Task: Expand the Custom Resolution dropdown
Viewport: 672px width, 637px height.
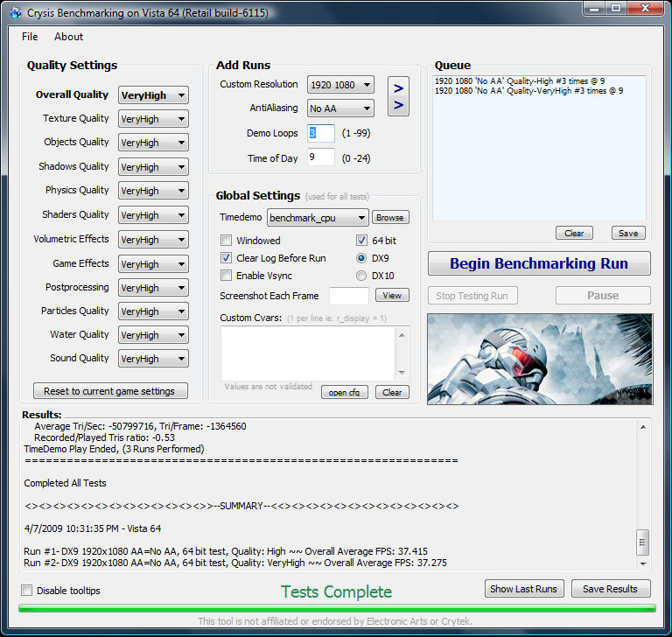Action: click(340, 85)
